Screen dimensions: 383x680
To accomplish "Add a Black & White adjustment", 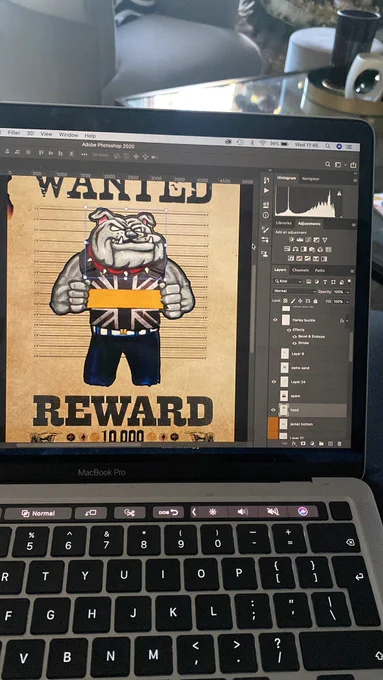I will pyautogui.click(x=304, y=249).
